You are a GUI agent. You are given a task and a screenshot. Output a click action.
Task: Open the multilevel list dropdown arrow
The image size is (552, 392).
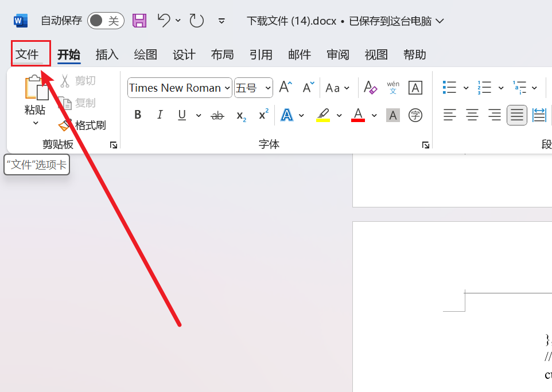click(534, 88)
